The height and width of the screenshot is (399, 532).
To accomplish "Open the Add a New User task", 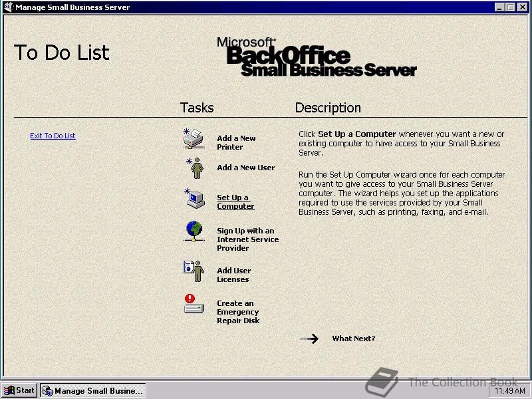I will 245,168.
